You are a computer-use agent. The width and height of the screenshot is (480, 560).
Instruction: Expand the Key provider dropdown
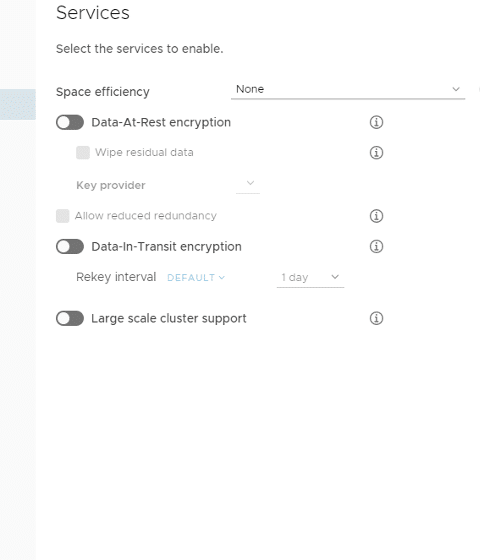click(248, 185)
